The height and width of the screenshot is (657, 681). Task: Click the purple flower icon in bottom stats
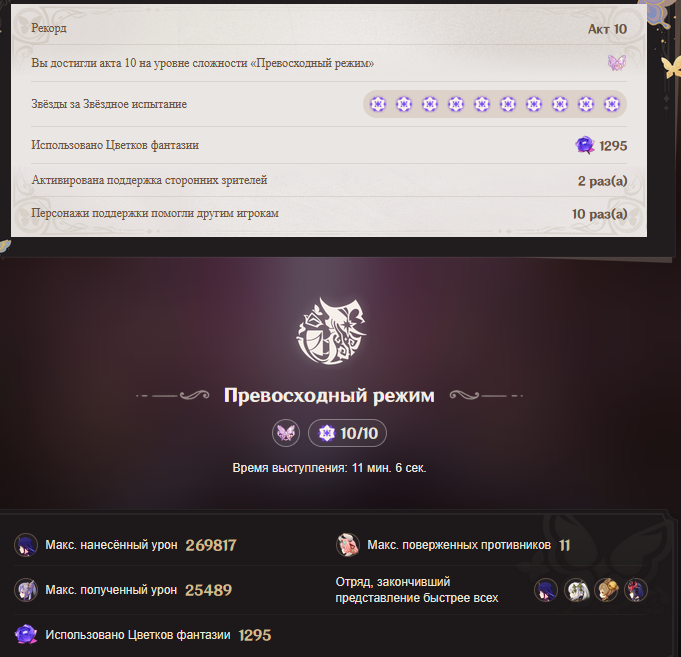tap(26, 635)
